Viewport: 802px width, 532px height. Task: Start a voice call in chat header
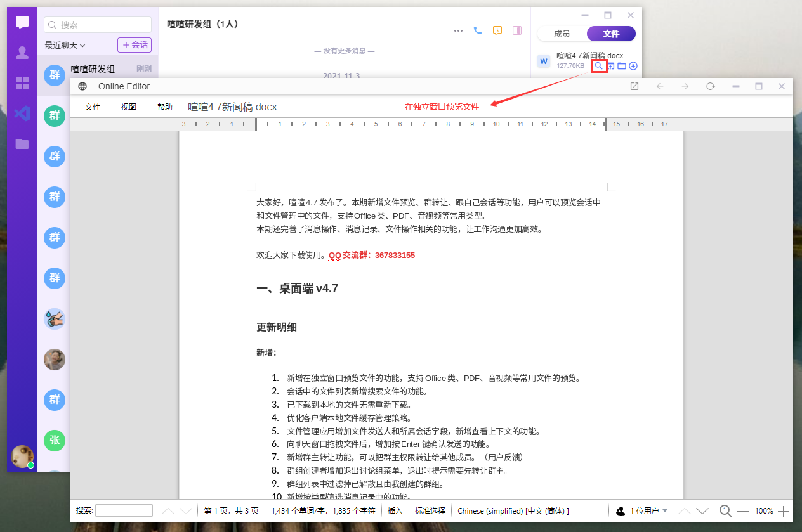click(478, 30)
